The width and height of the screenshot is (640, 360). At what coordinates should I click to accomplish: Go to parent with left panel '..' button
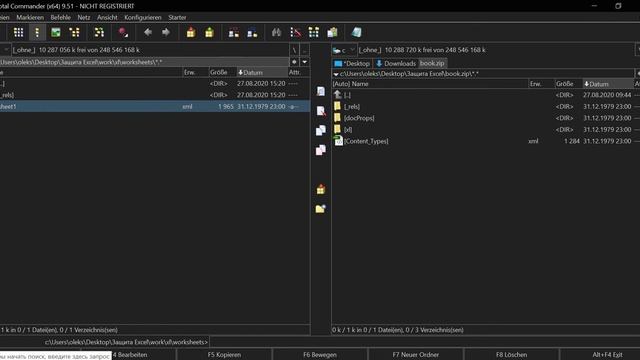pos(304,50)
